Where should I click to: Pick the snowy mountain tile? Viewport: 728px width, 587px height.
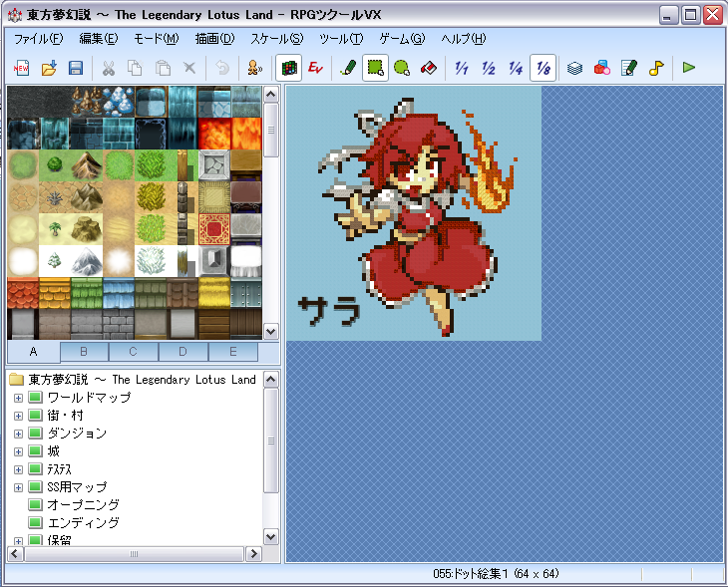coord(87,261)
